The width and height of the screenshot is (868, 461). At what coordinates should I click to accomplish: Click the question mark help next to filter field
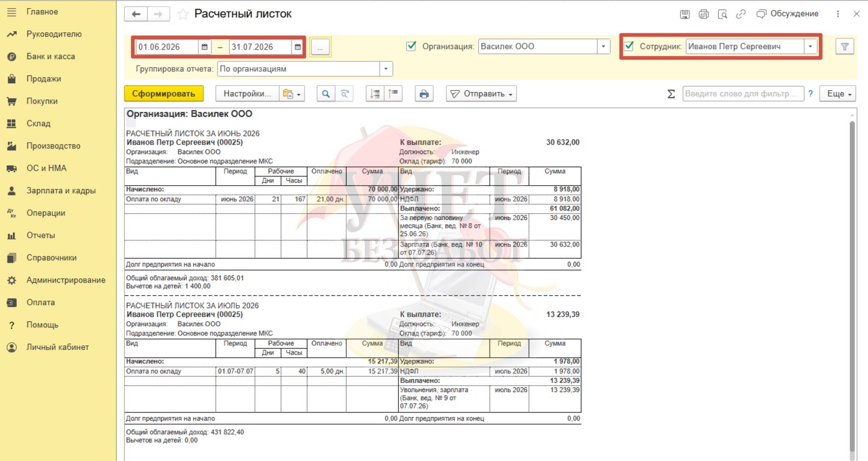click(810, 94)
